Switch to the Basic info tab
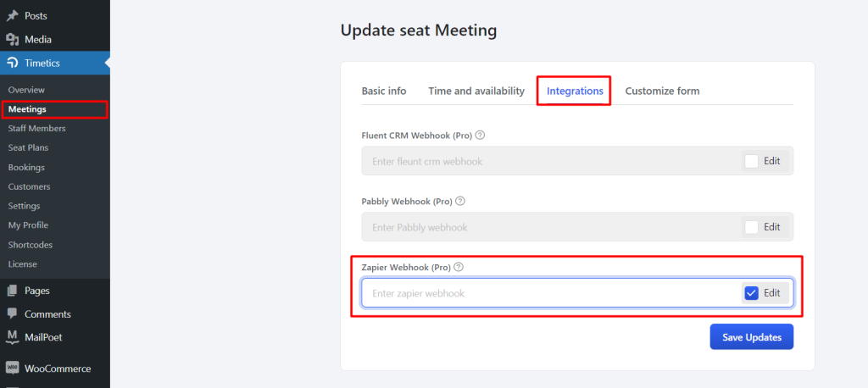This screenshot has height=388, width=868. [x=384, y=91]
